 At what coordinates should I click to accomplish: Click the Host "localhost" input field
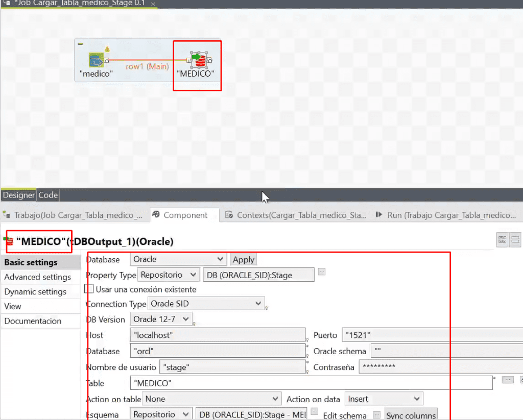point(218,335)
